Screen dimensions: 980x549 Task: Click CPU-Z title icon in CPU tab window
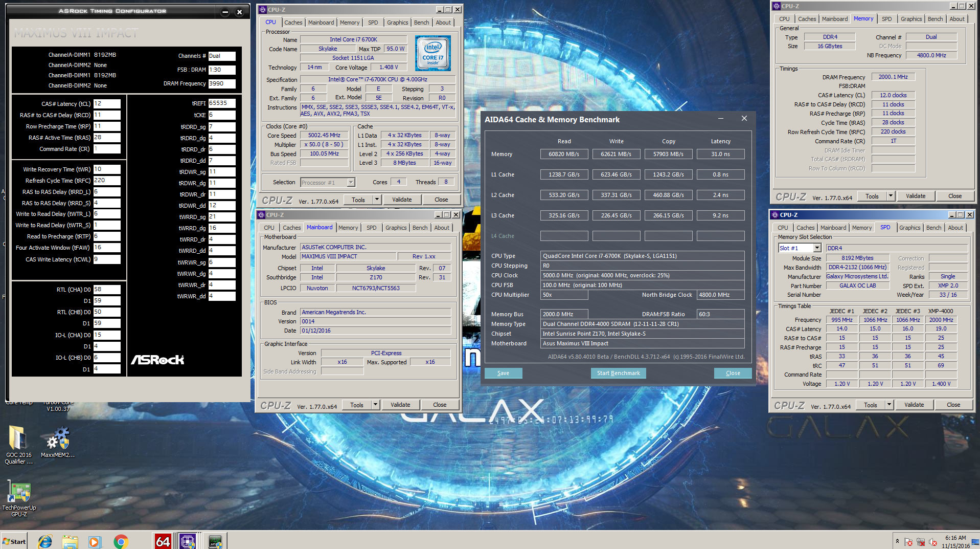coord(262,9)
